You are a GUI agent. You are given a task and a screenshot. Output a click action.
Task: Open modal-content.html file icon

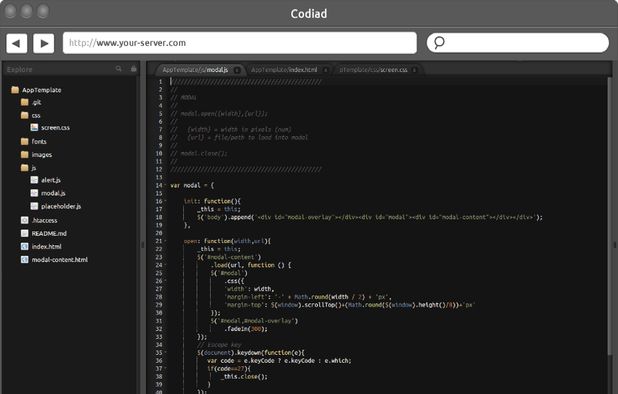point(25,259)
